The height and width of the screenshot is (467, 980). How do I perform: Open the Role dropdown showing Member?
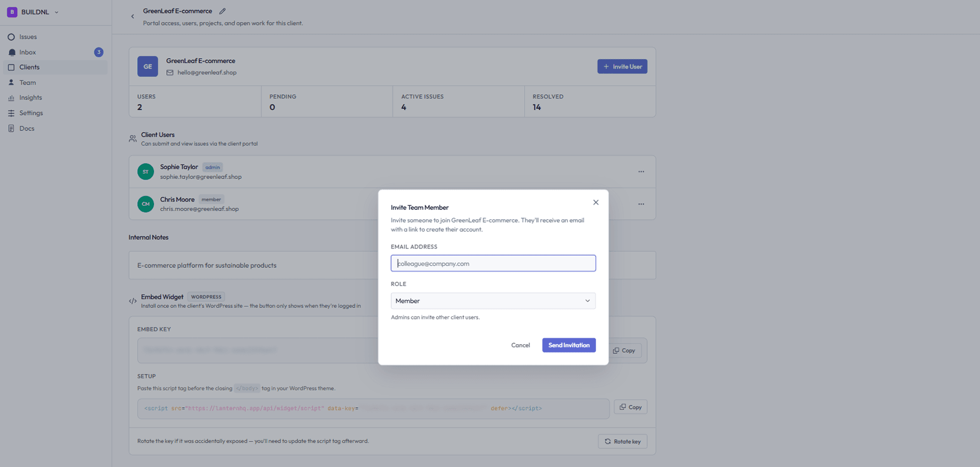coord(493,301)
